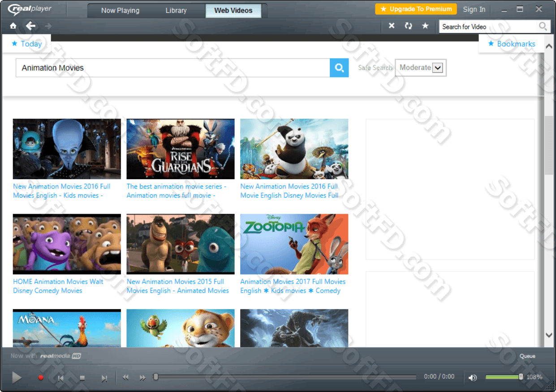The height and width of the screenshot is (392, 556).
Task: Skip to previous track
Action: coord(60,378)
